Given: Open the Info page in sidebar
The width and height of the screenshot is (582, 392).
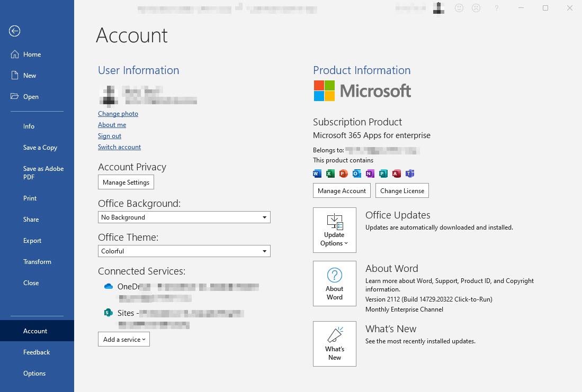Looking at the screenshot, I should [x=29, y=126].
